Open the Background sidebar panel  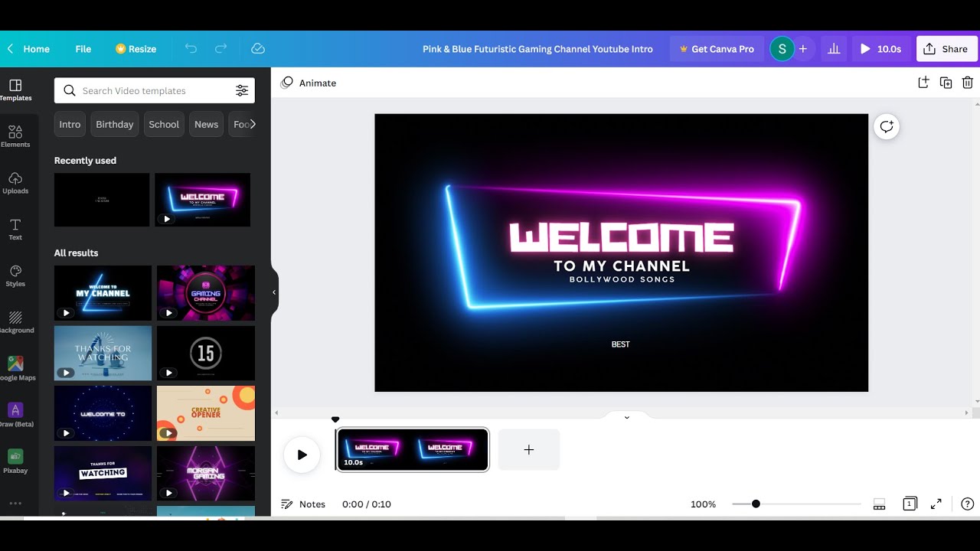(15, 322)
